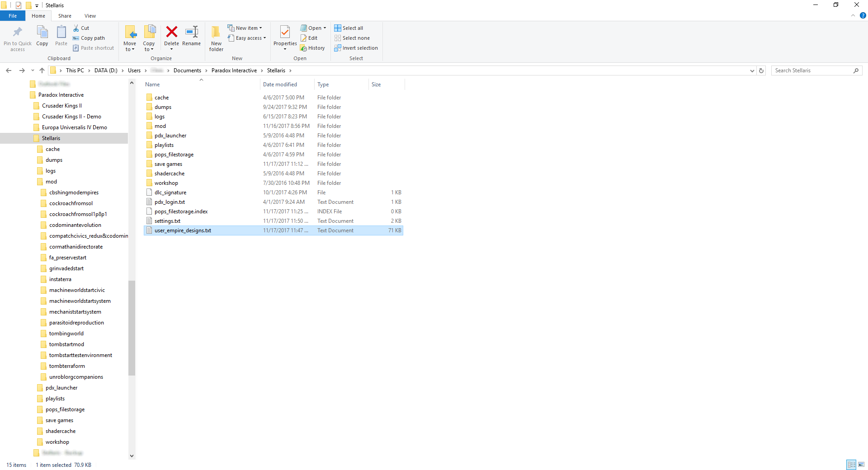Show file History

coord(313,48)
